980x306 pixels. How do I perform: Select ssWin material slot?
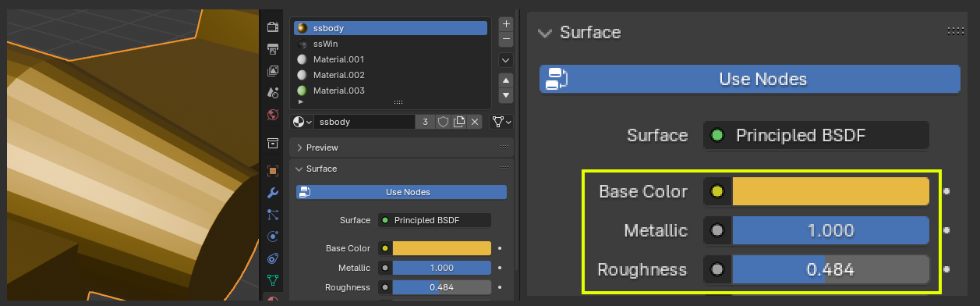point(391,44)
